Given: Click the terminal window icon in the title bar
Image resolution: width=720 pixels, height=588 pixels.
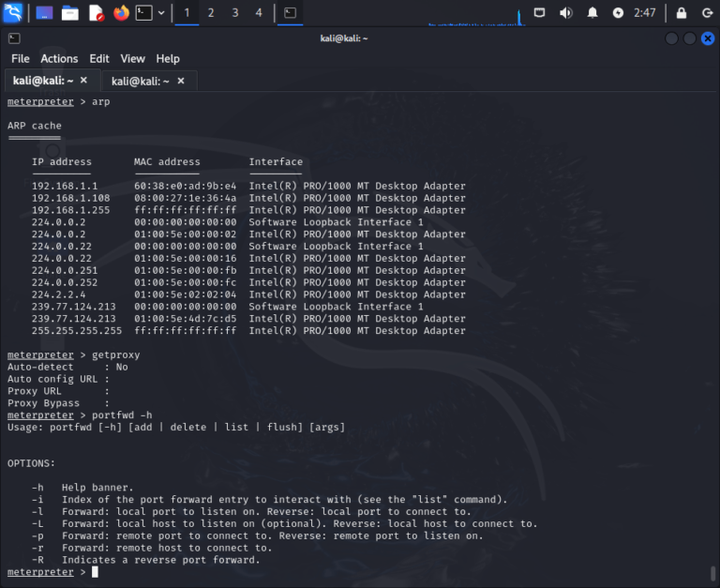Looking at the screenshot, I should [x=14, y=38].
